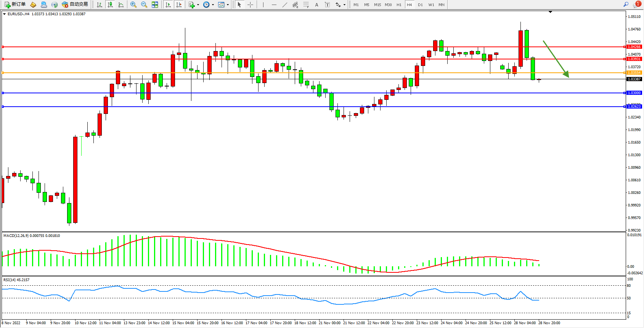The width and height of the screenshot is (644, 328).
Task: Select the text label tool
Action: [x=327, y=5]
